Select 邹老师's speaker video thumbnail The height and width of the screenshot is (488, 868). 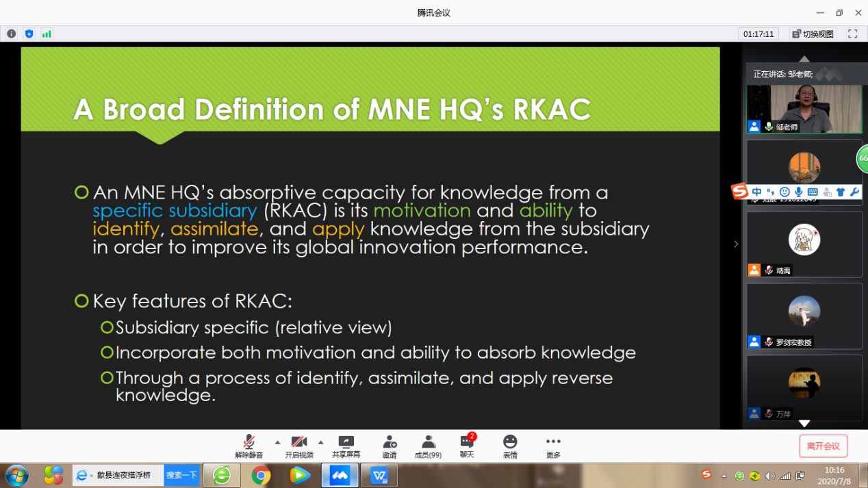804,109
